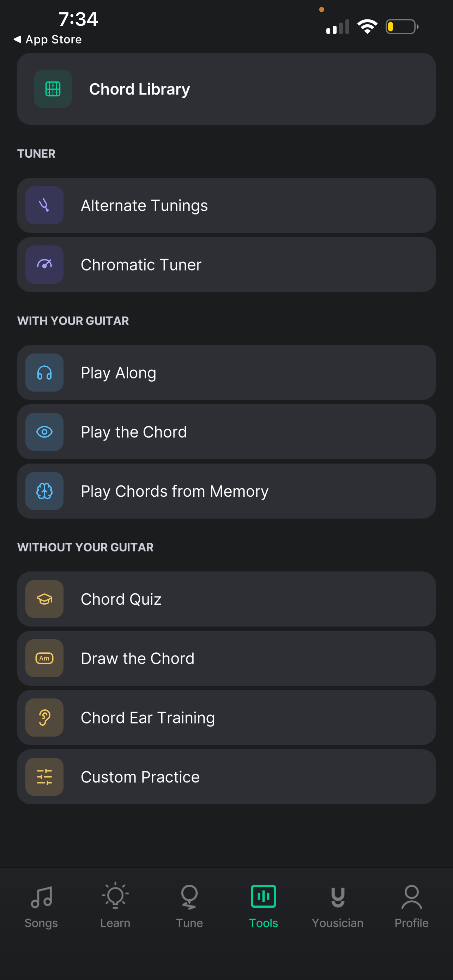Image resolution: width=453 pixels, height=980 pixels.
Task: Tap the Am icon for Draw the Chord
Action: point(44,658)
